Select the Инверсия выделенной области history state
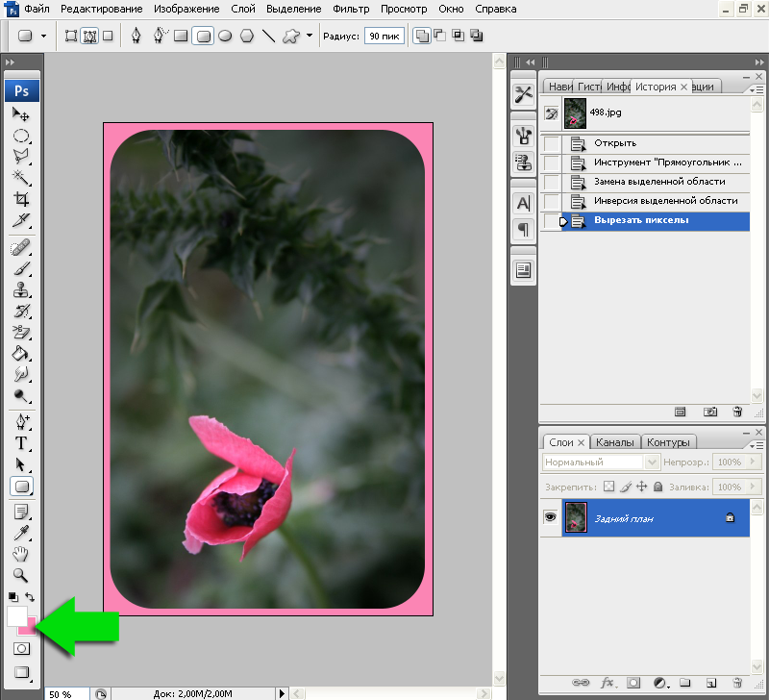 (665, 201)
